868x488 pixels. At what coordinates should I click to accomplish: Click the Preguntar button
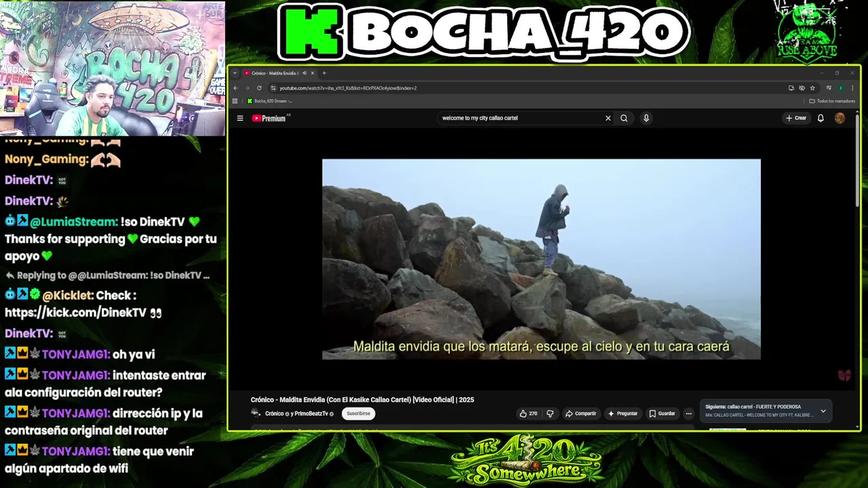tap(623, 413)
